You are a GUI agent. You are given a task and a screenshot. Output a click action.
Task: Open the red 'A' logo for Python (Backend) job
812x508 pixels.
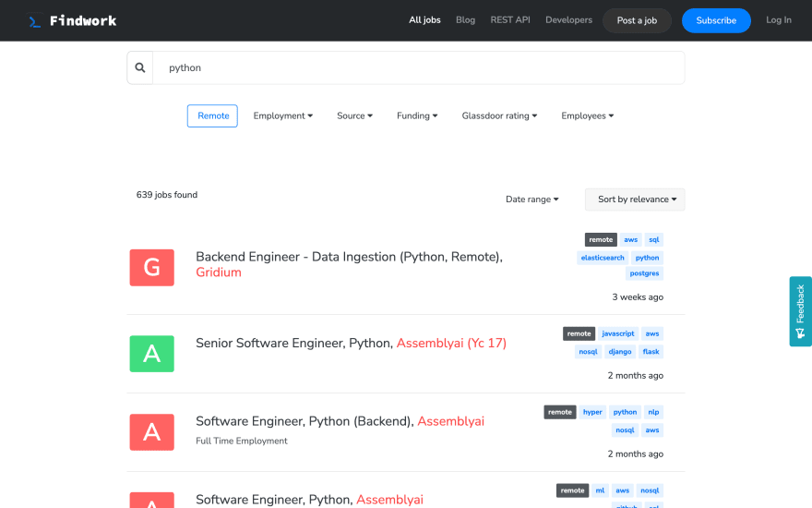151,432
